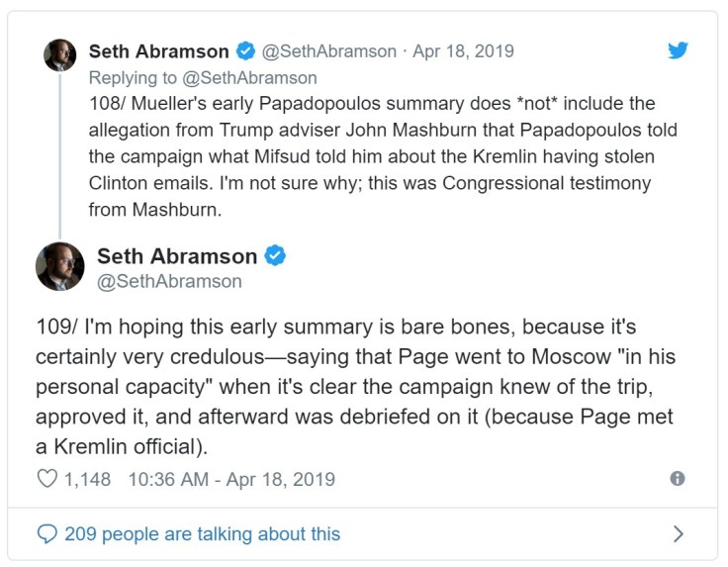Click verified badge beside the larger Seth Abramson name
The width and height of the screenshot is (728, 567).
click(276, 256)
